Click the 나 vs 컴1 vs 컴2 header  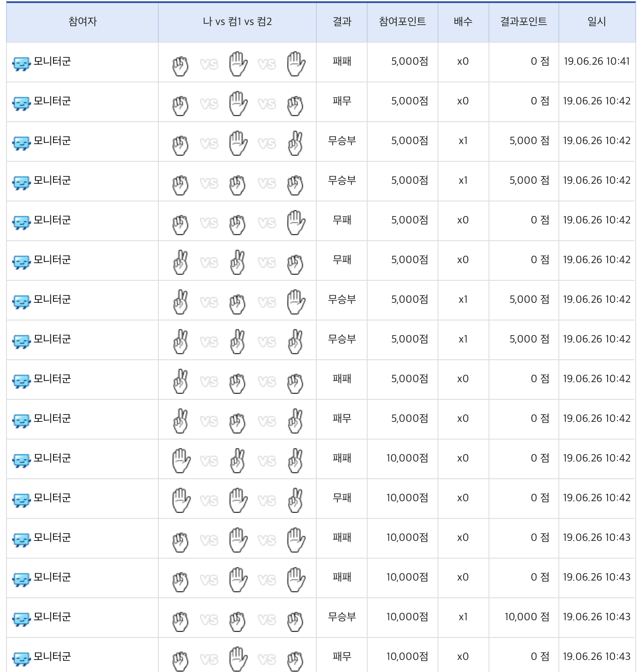pos(237,22)
